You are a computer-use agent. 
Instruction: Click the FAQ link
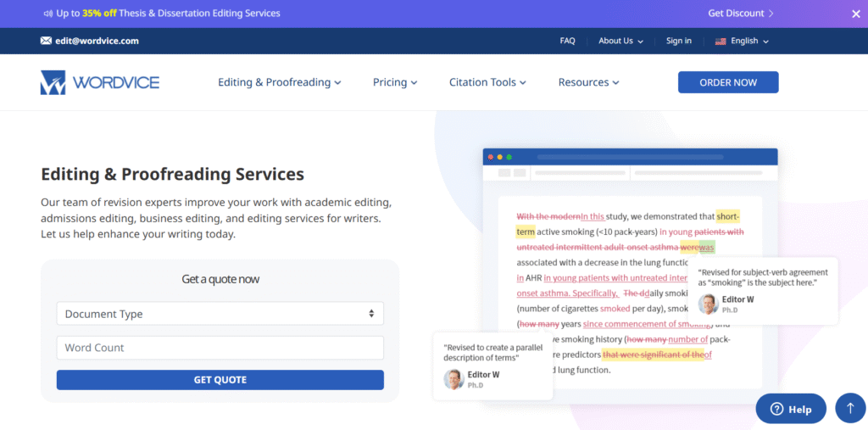(567, 41)
